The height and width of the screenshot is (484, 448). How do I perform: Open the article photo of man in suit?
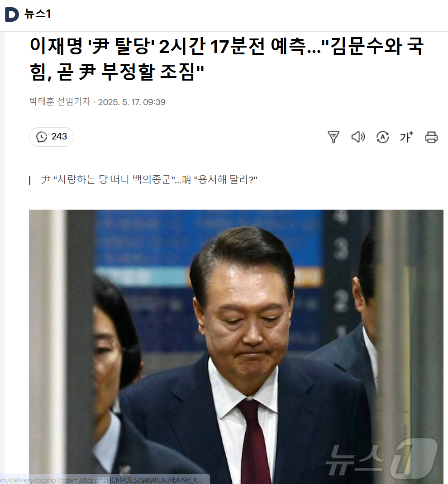236,347
